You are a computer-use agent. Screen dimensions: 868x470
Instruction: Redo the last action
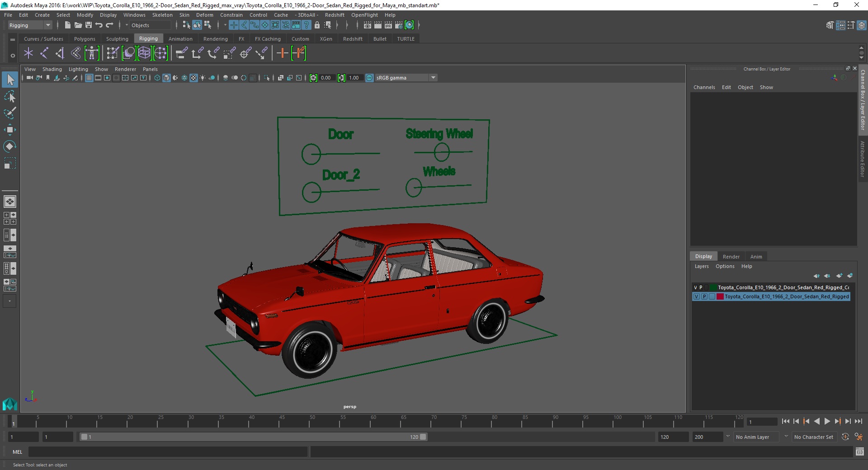click(x=110, y=25)
